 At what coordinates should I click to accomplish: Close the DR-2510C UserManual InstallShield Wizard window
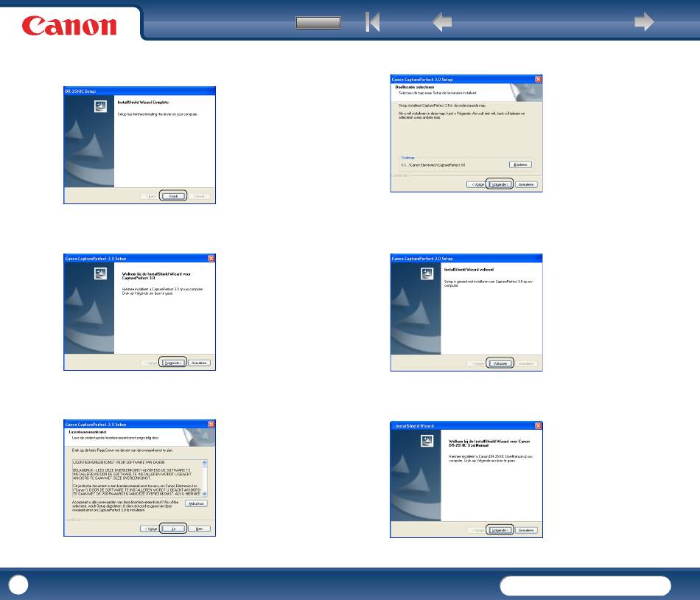[539, 426]
